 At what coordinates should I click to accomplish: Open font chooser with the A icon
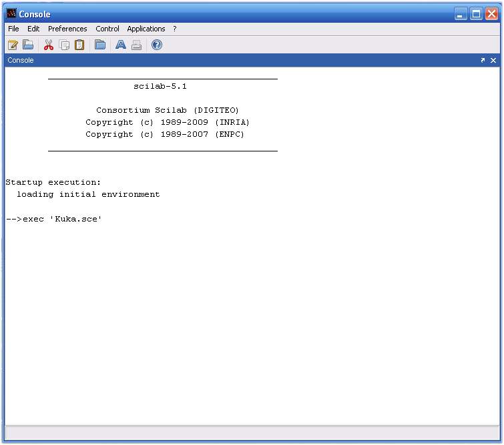[121, 45]
